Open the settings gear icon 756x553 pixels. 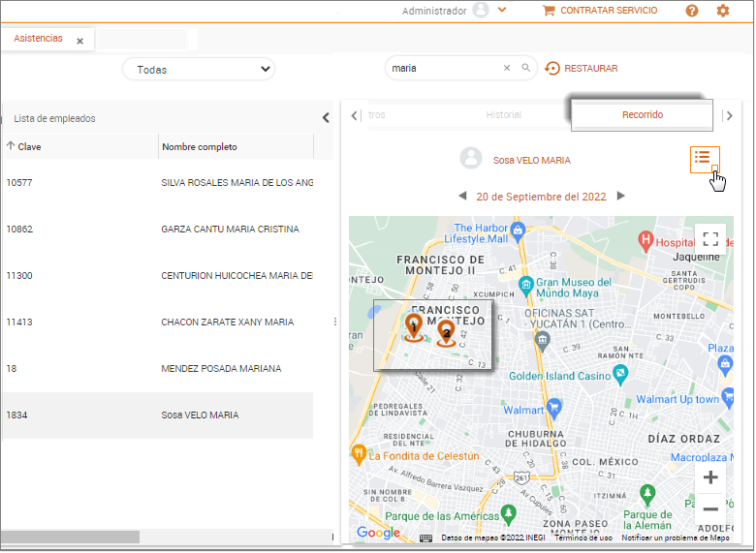[x=722, y=11]
